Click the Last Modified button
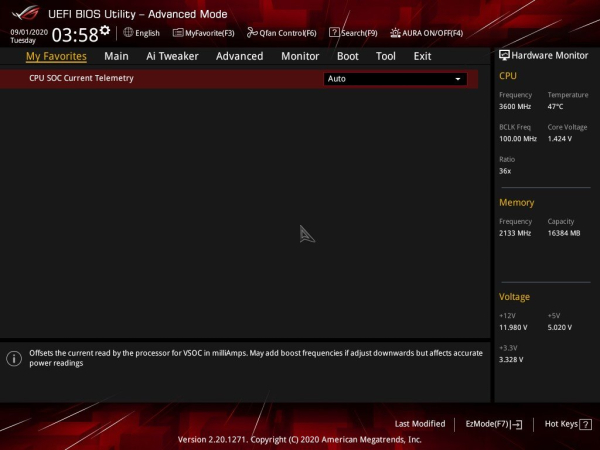This screenshot has height=450, width=600. coord(420,424)
